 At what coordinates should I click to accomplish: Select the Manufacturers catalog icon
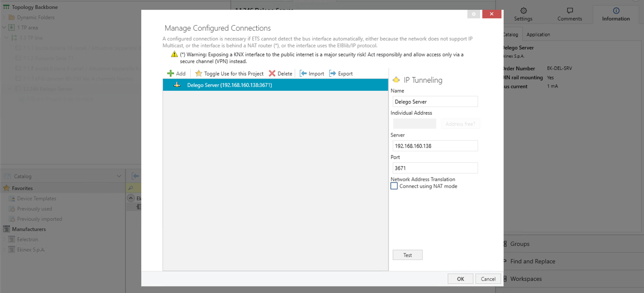[x=6, y=229]
